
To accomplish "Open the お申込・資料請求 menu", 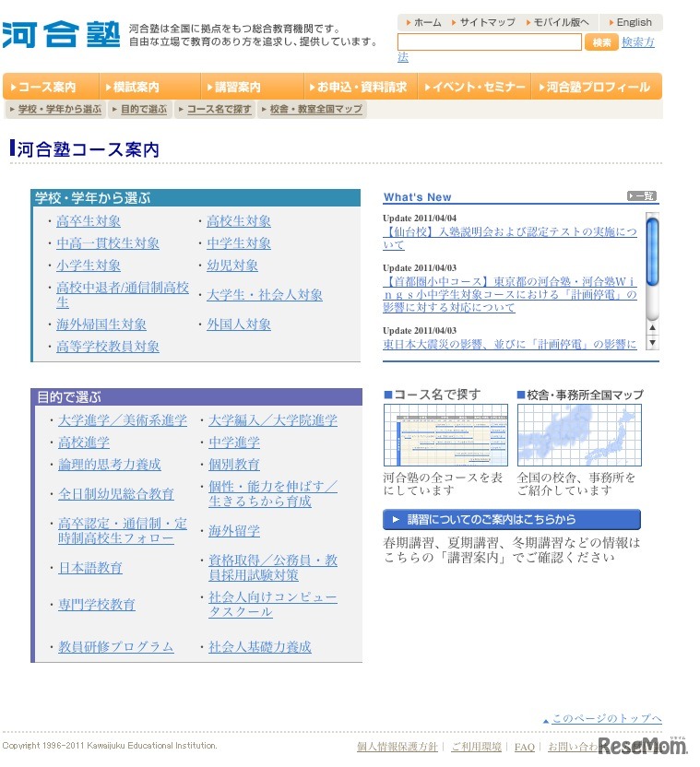I will [x=361, y=87].
